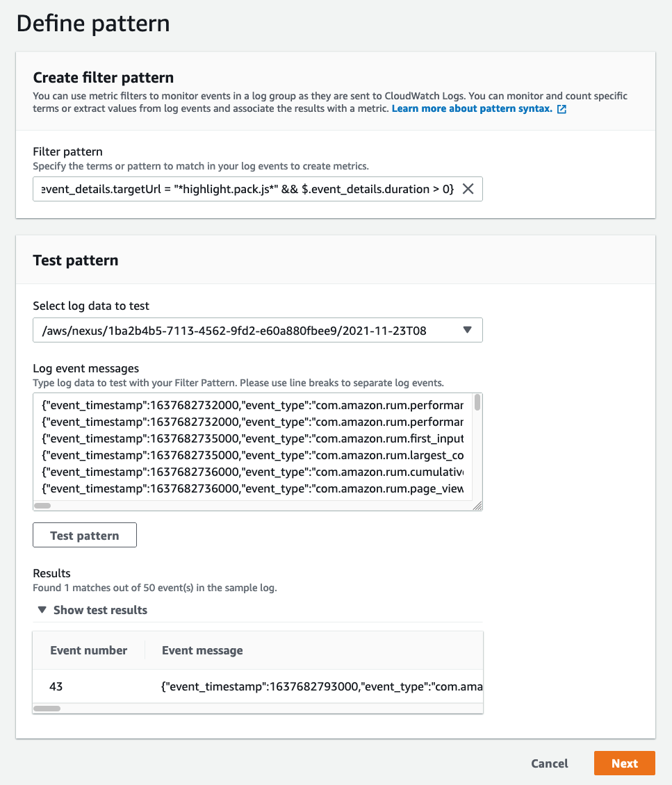Select the results row for event number 43
Image resolution: width=672 pixels, height=785 pixels.
tap(257, 686)
